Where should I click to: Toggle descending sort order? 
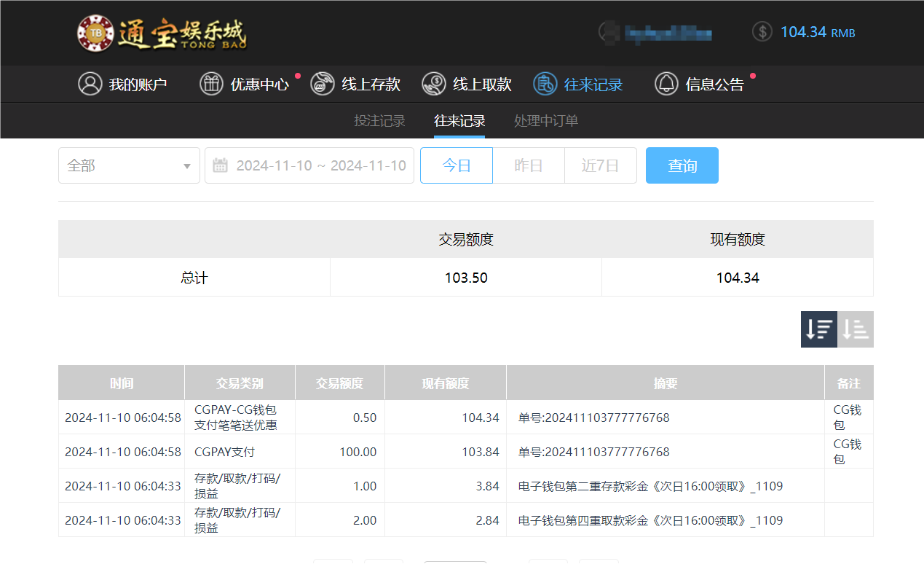click(x=818, y=329)
